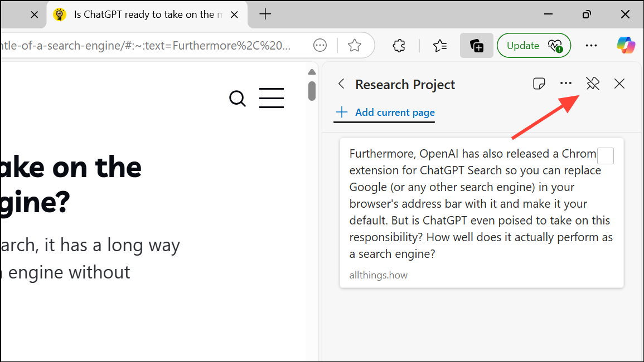This screenshot has width=644, height=362.
Task: Restore down the Edge window
Action: (587, 14)
